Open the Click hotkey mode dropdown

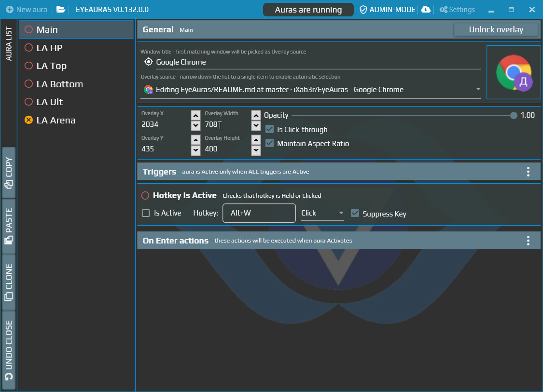pyautogui.click(x=322, y=213)
